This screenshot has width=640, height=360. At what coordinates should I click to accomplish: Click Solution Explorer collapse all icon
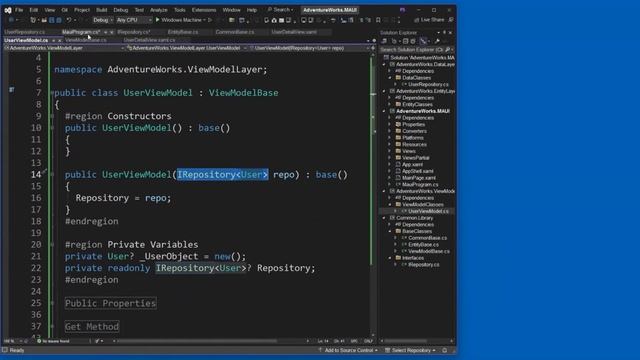pyautogui.click(x=405, y=41)
